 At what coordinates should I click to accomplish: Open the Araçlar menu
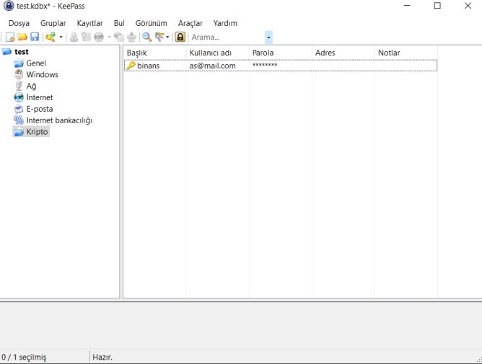[x=190, y=23]
